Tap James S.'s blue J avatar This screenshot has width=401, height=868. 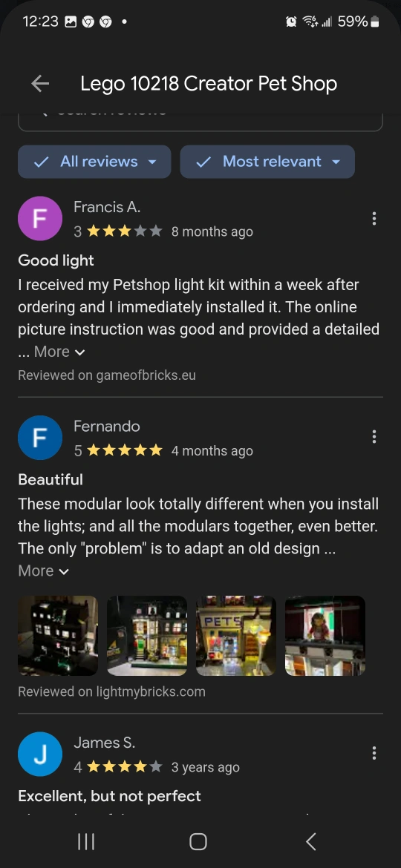click(x=40, y=754)
